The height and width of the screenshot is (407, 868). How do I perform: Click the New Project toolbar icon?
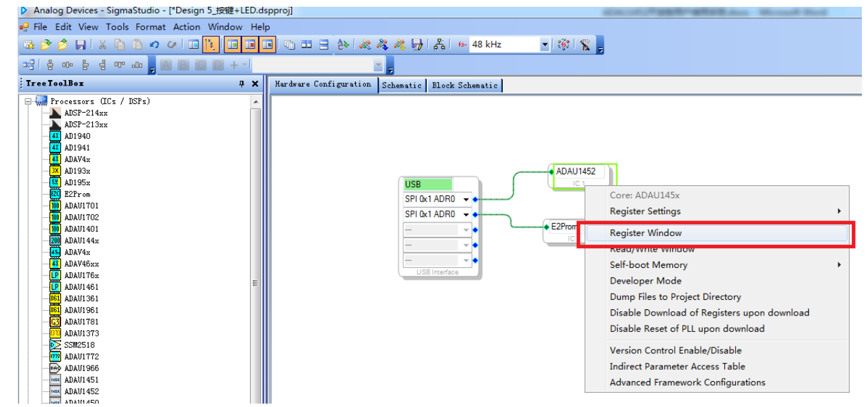(28, 45)
